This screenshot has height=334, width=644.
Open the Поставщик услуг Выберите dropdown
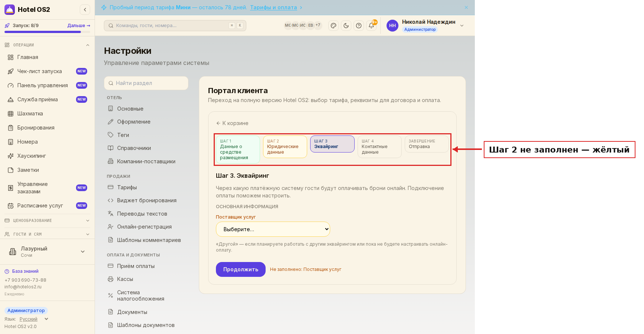pyautogui.click(x=273, y=229)
